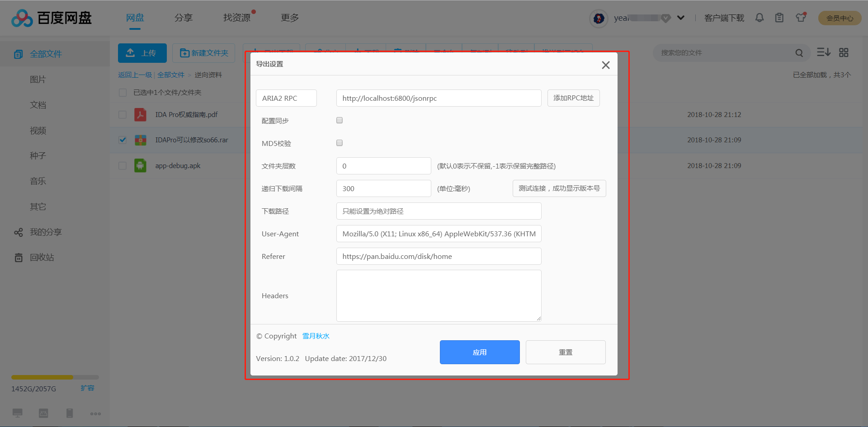Switch to grid view icon
Image resolution: width=868 pixels, height=427 pixels.
[x=844, y=52]
